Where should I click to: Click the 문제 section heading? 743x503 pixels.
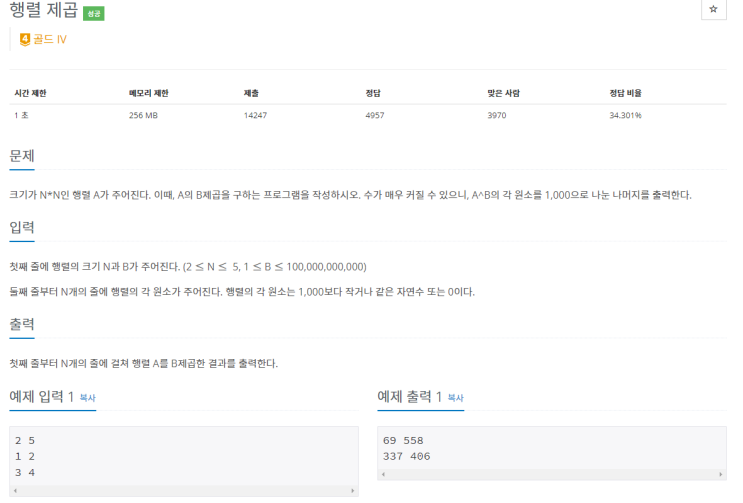[x=22, y=156]
